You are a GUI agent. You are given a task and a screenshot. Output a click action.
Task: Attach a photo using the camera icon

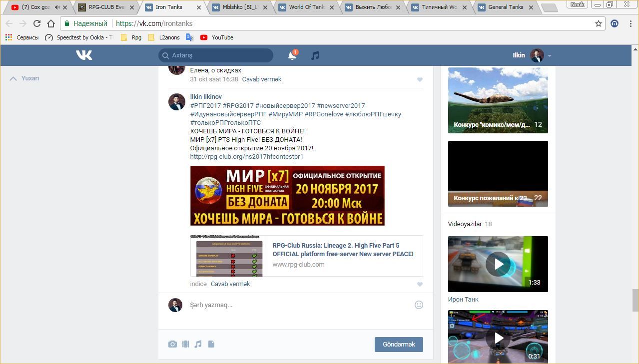pyautogui.click(x=172, y=344)
